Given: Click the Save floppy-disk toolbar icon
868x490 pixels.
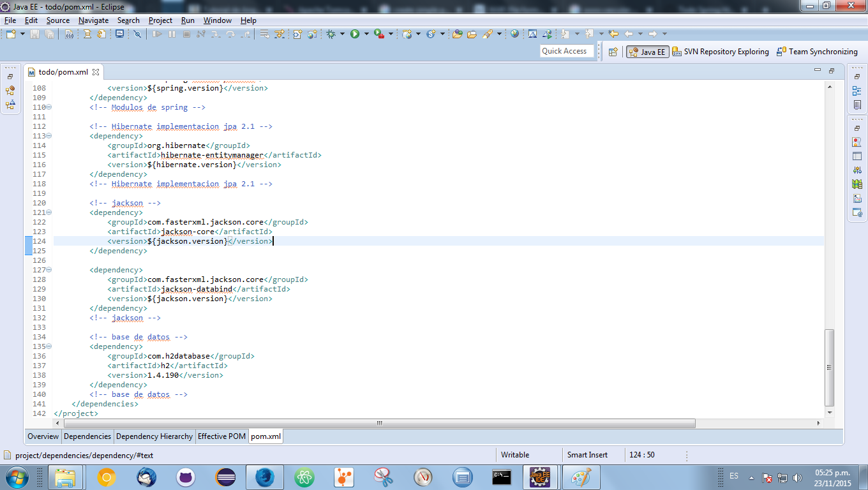Looking at the screenshot, I should click(34, 34).
